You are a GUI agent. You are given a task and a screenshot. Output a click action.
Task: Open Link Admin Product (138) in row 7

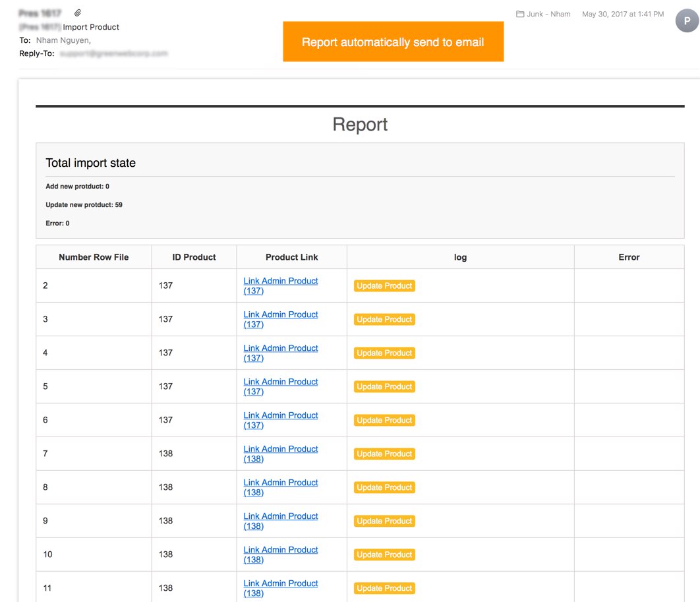click(x=280, y=454)
